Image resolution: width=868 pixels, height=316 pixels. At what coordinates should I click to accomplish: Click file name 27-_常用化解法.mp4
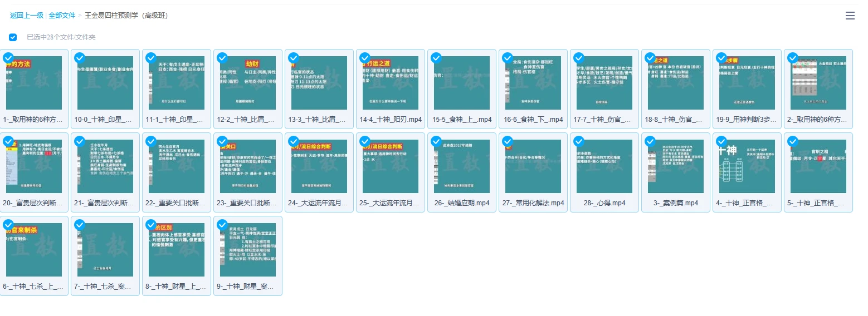point(533,203)
